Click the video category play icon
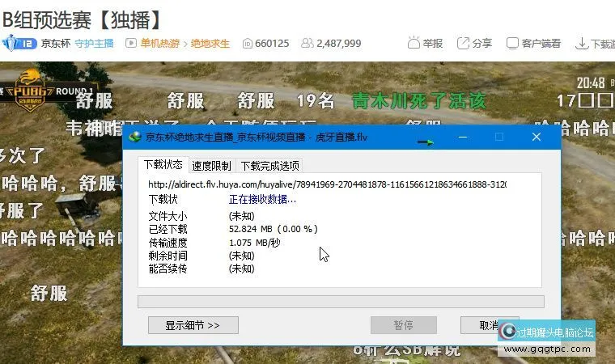615x364 pixels. (130, 43)
